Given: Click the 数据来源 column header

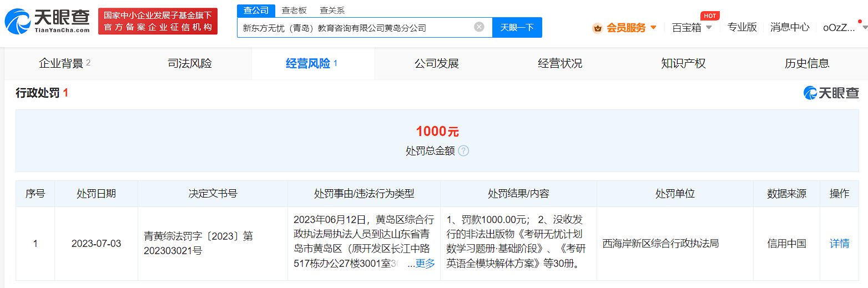Looking at the screenshot, I should 786,194.
